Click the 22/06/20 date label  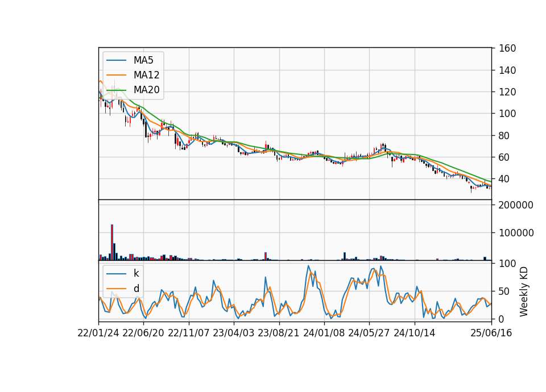143,333
